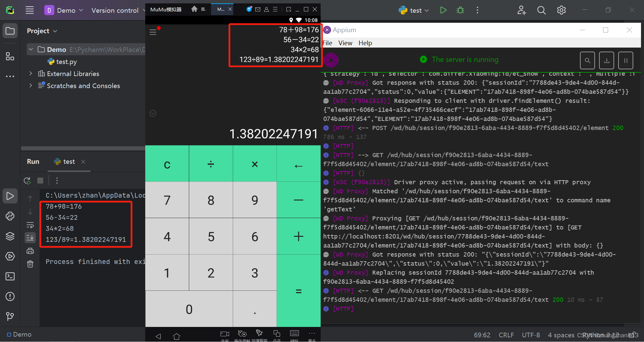The height and width of the screenshot is (342, 644).
Task: Run test with green play button
Action: pos(443,10)
